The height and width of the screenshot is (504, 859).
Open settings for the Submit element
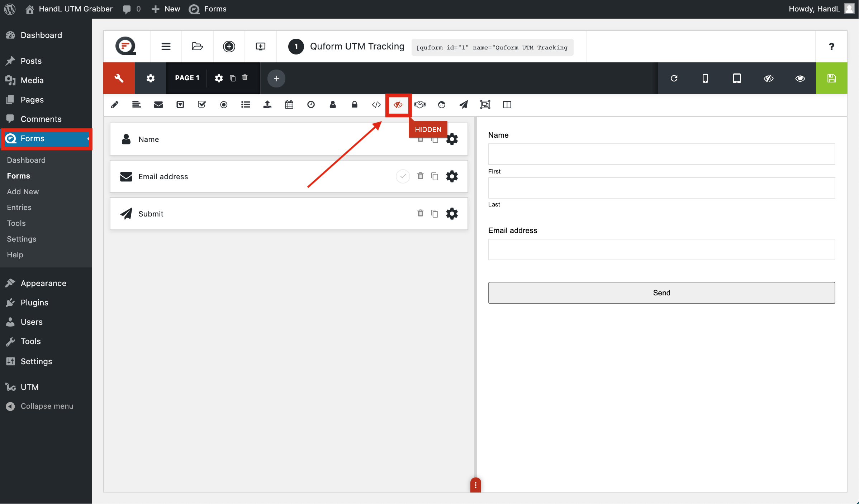(452, 214)
